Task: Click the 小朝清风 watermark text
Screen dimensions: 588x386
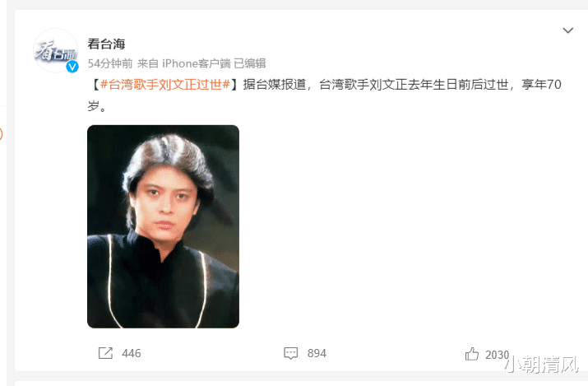Action: (x=542, y=365)
